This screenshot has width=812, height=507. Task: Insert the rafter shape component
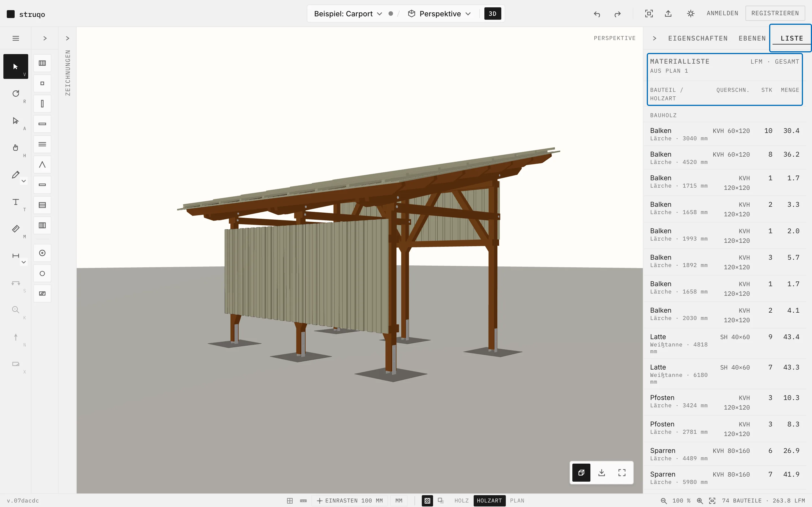pos(42,165)
